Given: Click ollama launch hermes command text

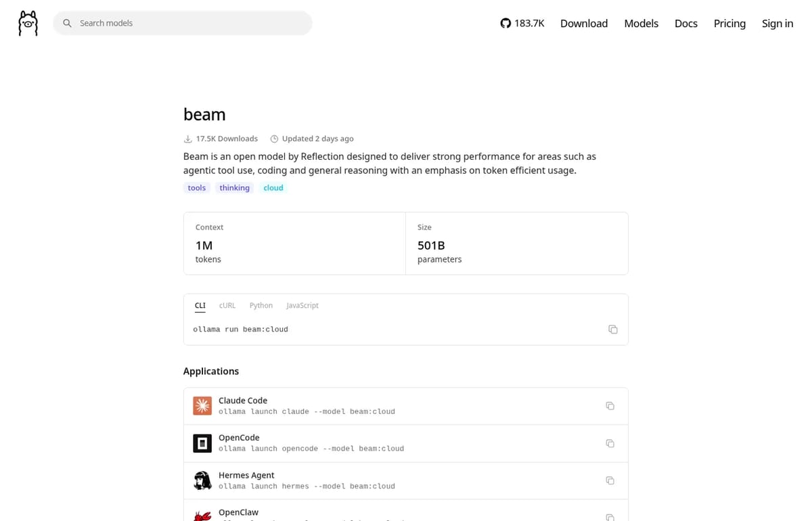Looking at the screenshot, I should (x=307, y=486).
